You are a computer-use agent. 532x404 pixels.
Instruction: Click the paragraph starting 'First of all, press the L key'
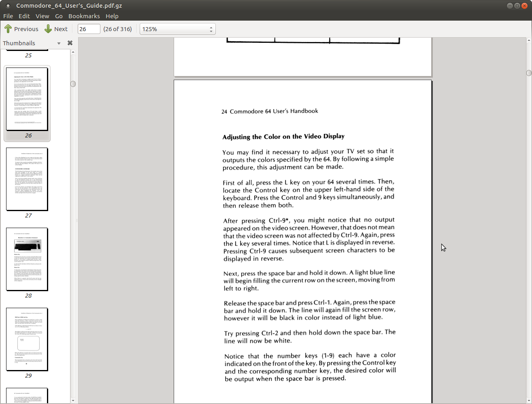coord(309,193)
